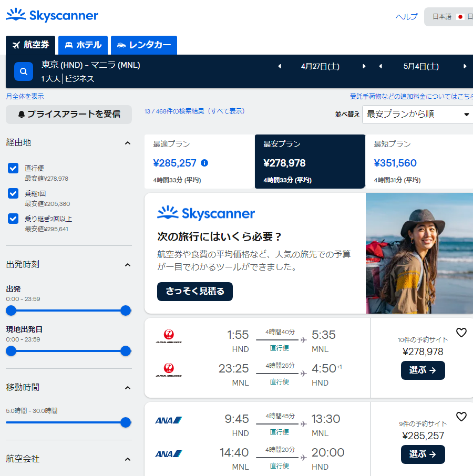Screen dimensions: 473x476
Task: Click the Skyscanner logo at top
Action: 52,15
